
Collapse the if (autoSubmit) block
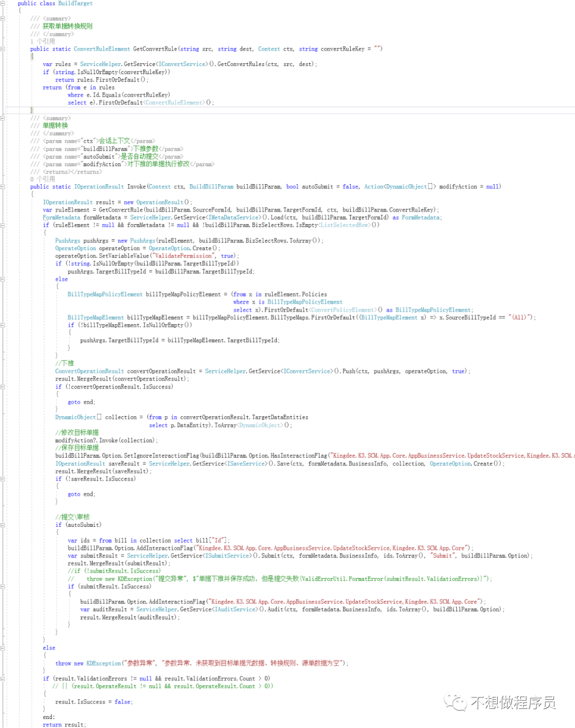coord(3,525)
